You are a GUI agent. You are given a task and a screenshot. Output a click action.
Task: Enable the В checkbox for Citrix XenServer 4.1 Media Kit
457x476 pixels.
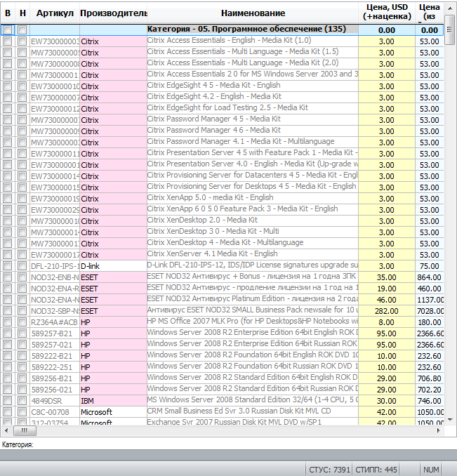pyautogui.click(x=8, y=255)
